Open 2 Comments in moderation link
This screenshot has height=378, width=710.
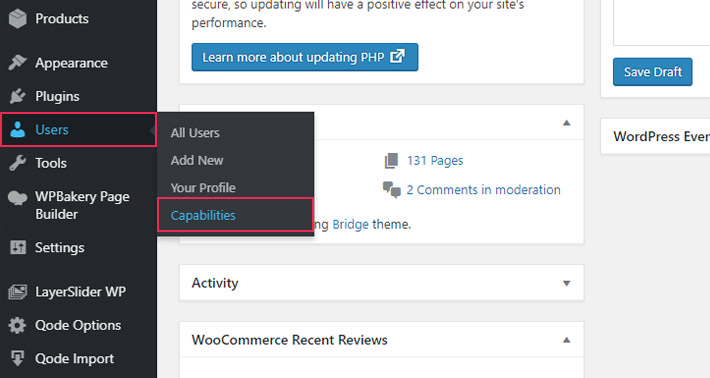(483, 190)
